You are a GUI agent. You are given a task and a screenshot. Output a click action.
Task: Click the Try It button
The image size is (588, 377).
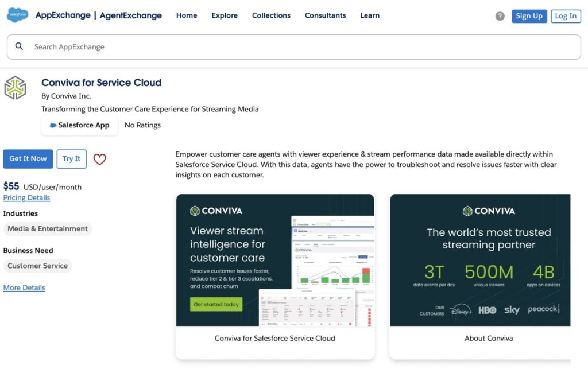(71, 159)
